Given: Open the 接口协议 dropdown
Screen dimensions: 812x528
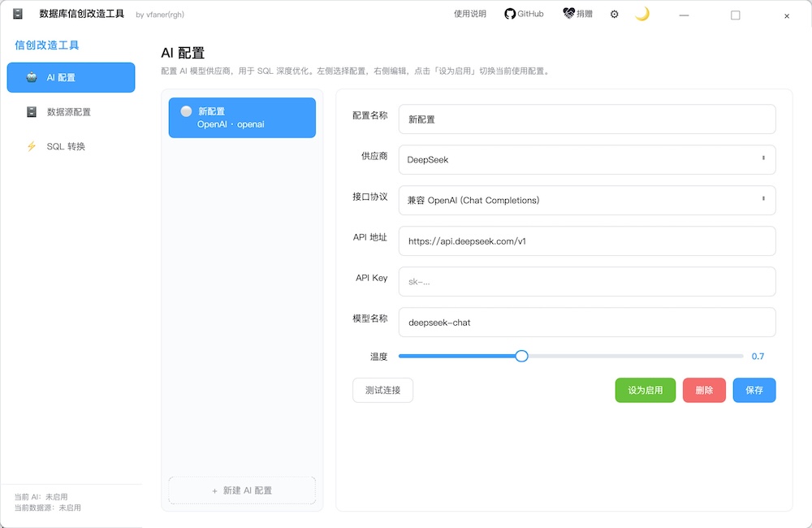Looking at the screenshot, I should (587, 200).
